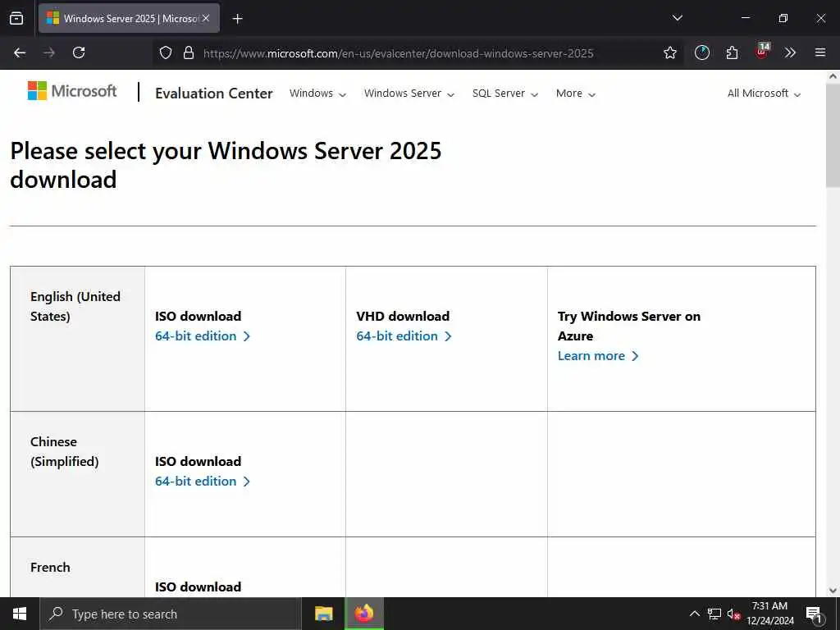The image size is (840, 630).
Task: Open the clock showing 7:31 AM
Action: 770,614
